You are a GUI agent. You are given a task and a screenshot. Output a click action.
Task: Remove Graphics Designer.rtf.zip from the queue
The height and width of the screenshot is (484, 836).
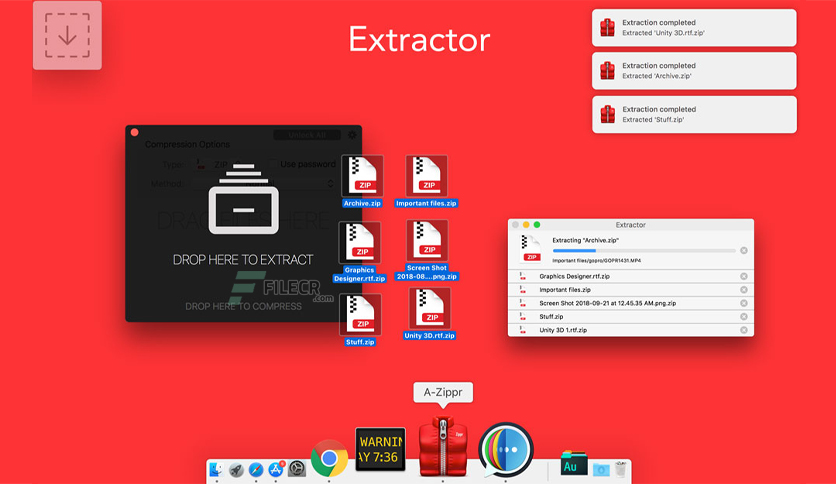tap(743, 276)
